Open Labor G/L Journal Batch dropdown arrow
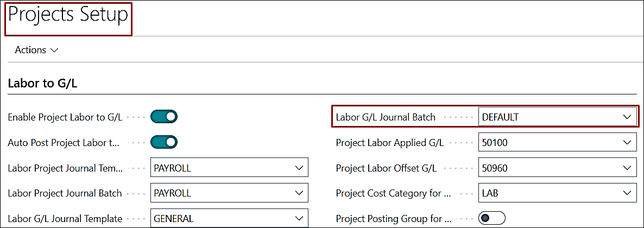This screenshot has height=228, width=644. (627, 117)
